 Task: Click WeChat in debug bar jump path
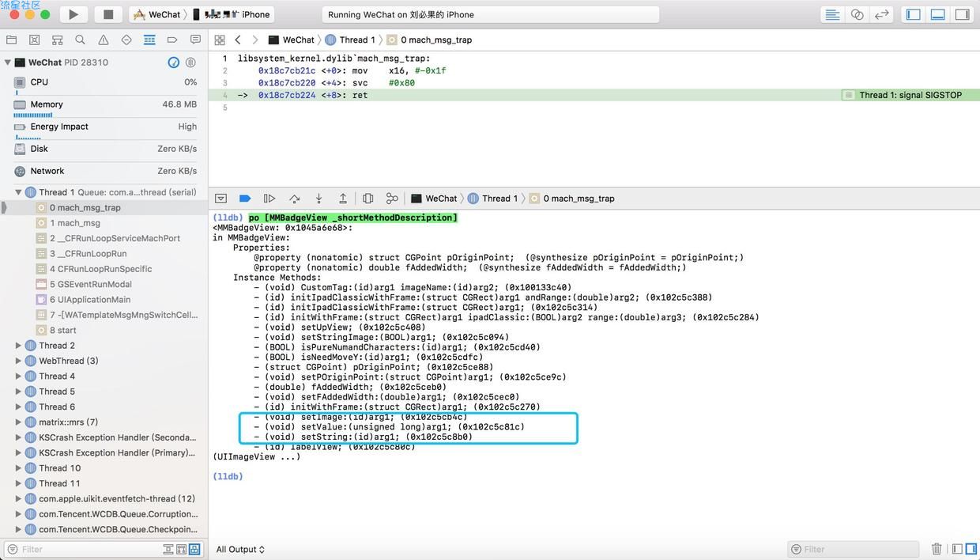click(x=434, y=199)
